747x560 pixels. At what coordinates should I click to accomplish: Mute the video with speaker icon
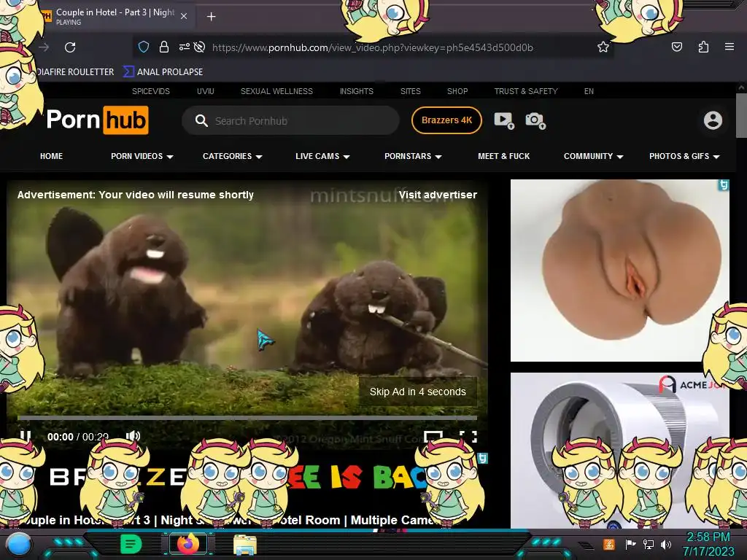point(133,436)
